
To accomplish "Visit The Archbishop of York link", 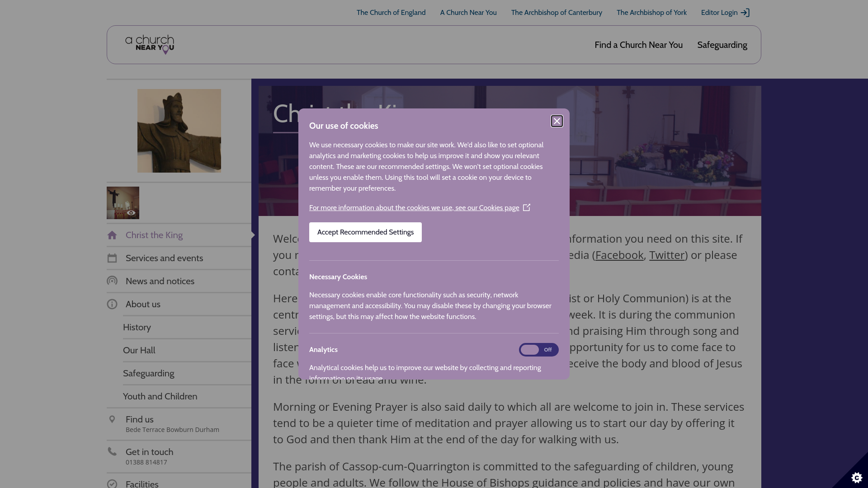I will 651,13.
